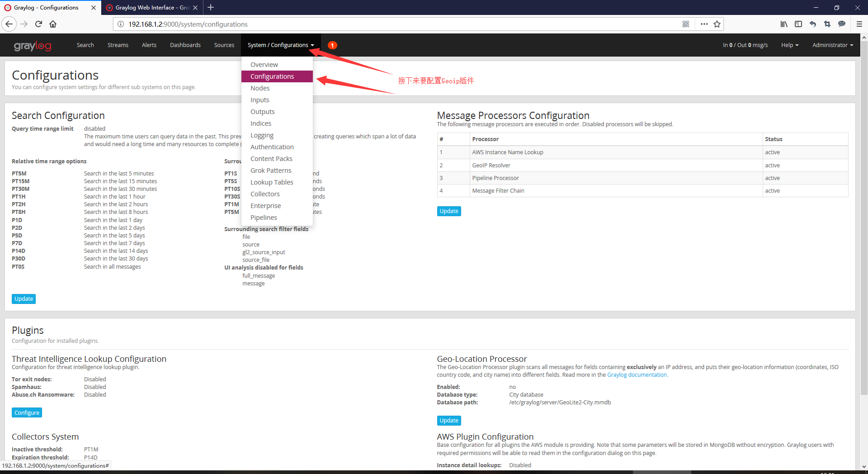The height and width of the screenshot is (474, 868).
Task: Select Overview in the System menu
Action: click(x=277, y=65)
